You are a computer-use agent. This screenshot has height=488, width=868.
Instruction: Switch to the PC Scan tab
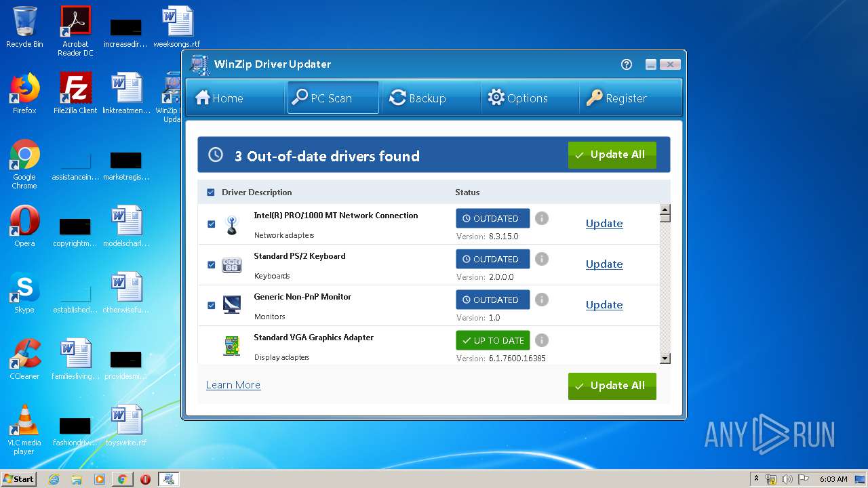[333, 98]
